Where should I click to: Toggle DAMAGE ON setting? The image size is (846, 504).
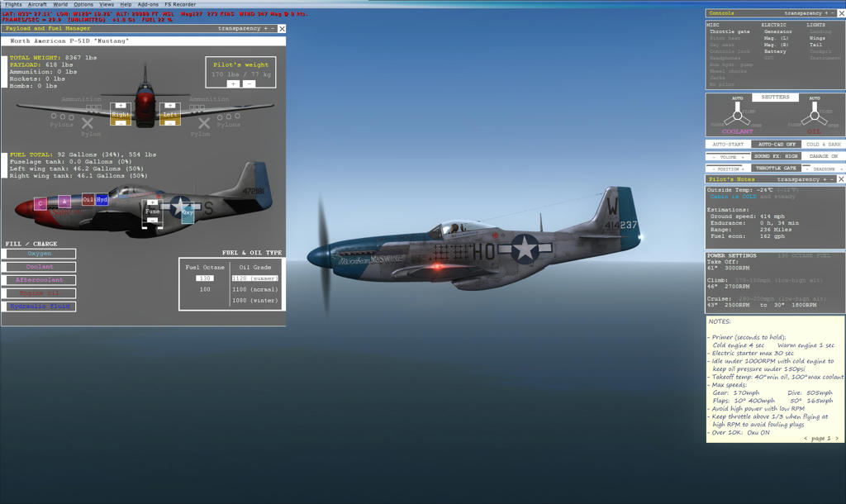[x=824, y=156]
